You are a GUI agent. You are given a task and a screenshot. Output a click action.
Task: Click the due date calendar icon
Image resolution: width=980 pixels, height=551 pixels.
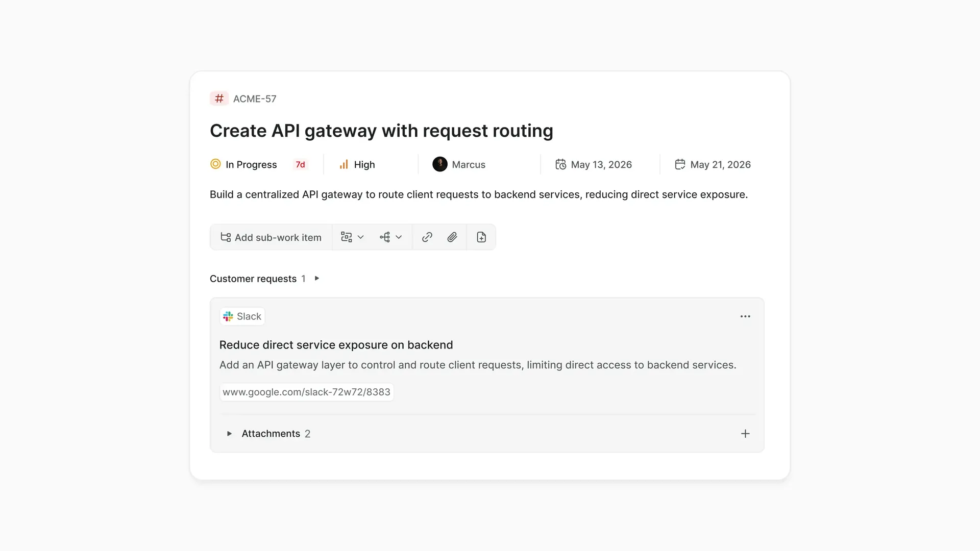[x=680, y=164]
